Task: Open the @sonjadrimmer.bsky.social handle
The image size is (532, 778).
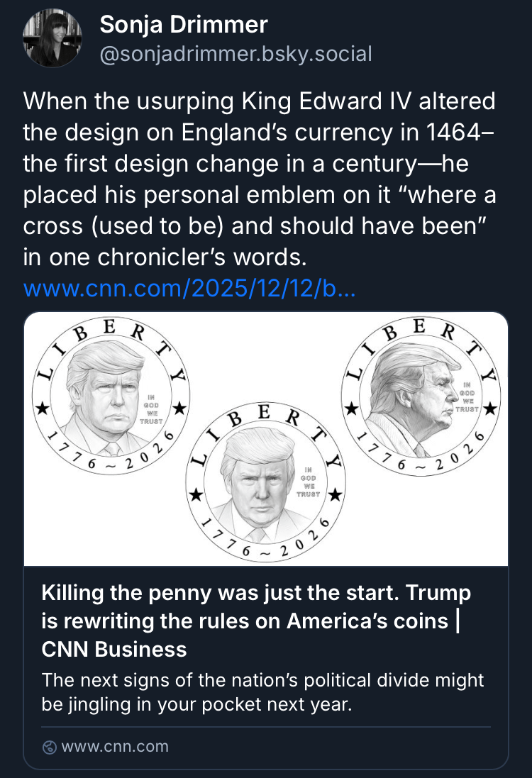Action: pyautogui.click(x=235, y=55)
